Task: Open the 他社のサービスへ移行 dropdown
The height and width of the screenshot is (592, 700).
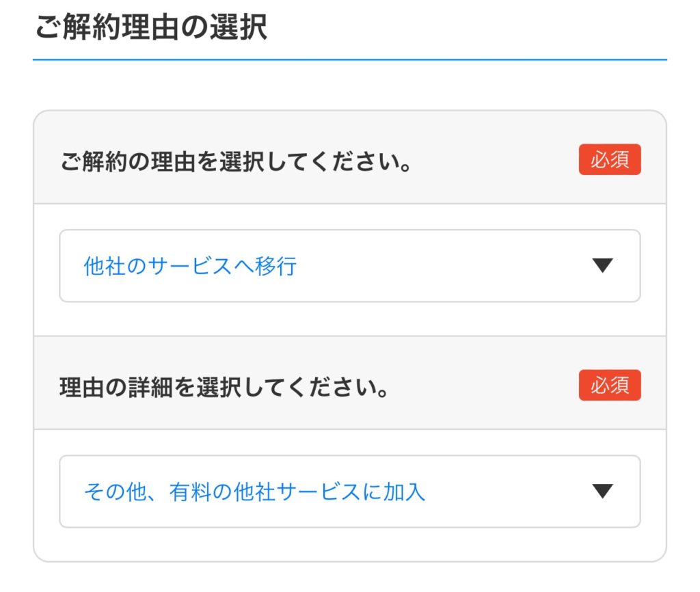Action: pos(349,266)
